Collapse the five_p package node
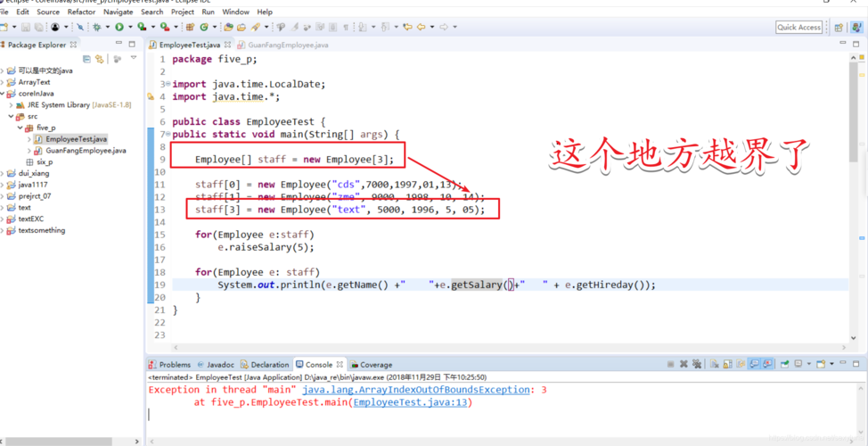Viewport: 868px width, 446px height. click(20, 128)
